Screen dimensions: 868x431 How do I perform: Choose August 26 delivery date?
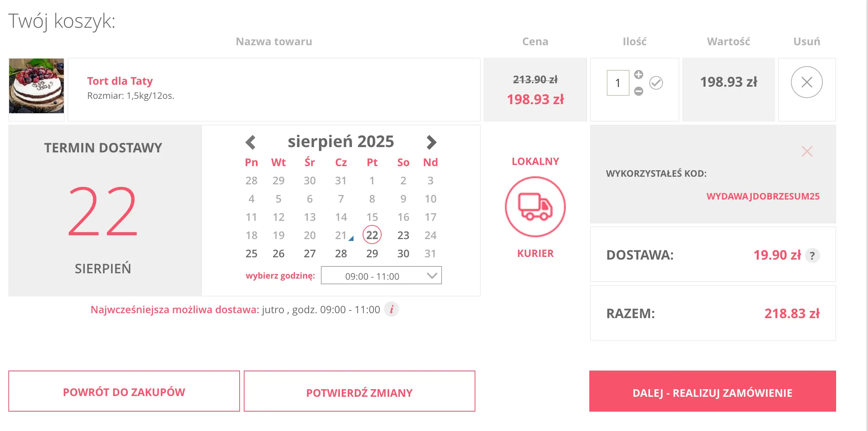tap(278, 254)
